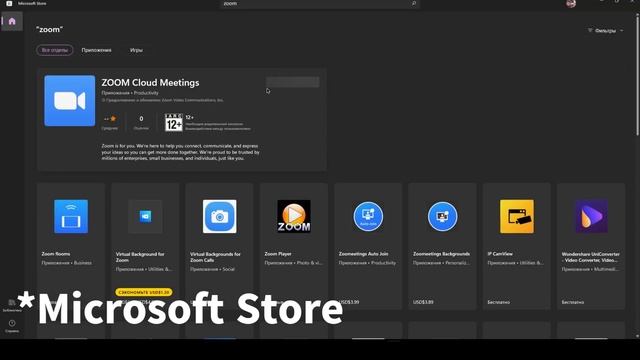The image size is (640, 360).
Task: Click the Microsoft Store window logo icon
Action: 9,3
